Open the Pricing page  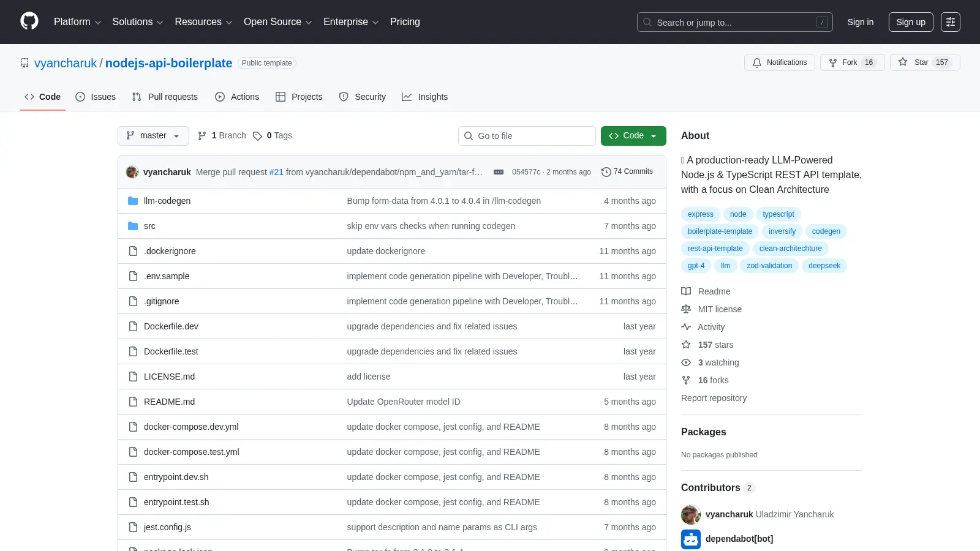click(x=405, y=22)
